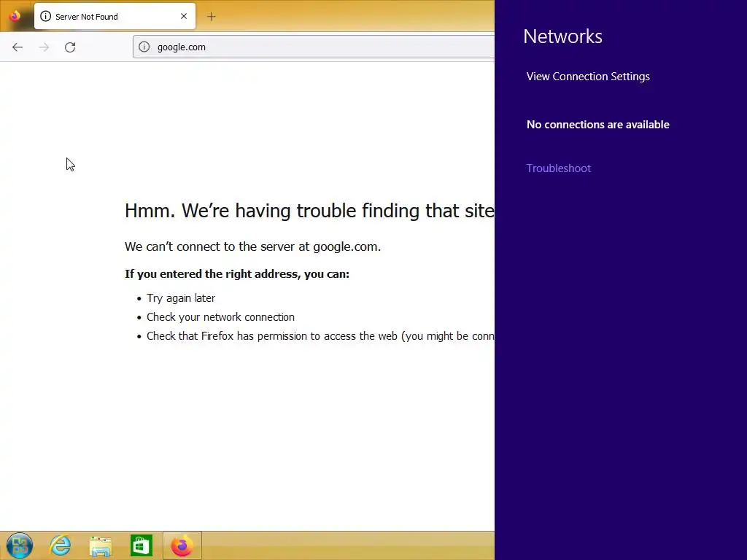This screenshot has width=747, height=560.
Task: Open site information icon in address bar
Action: [144, 47]
